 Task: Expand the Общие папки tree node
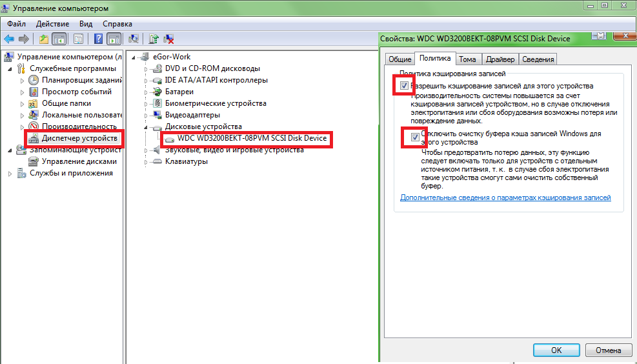tap(23, 104)
